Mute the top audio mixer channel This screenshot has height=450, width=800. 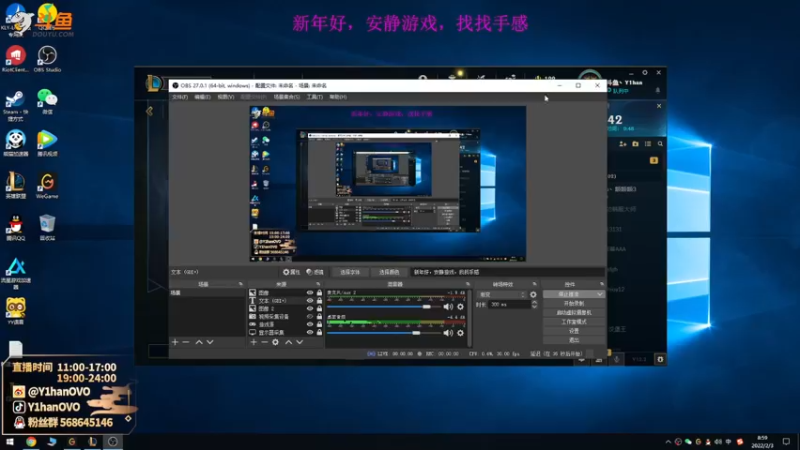click(x=448, y=307)
